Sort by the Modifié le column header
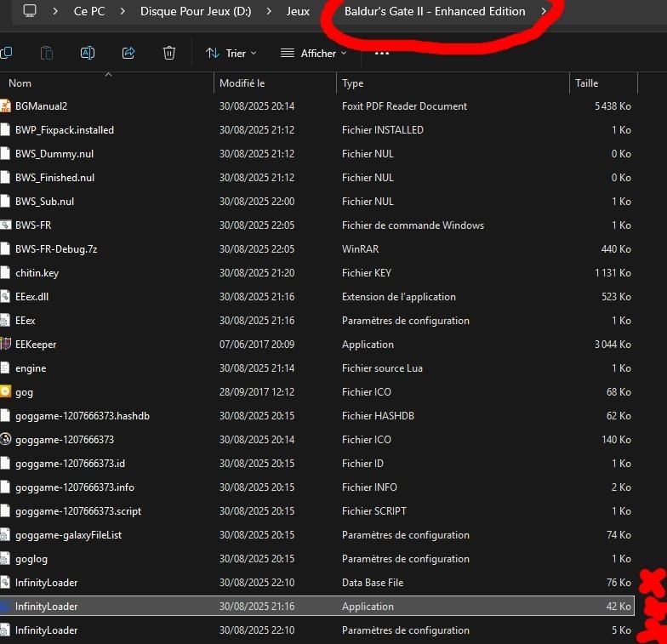The width and height of the screenshot is (667, 644). [x=276, y=83]
